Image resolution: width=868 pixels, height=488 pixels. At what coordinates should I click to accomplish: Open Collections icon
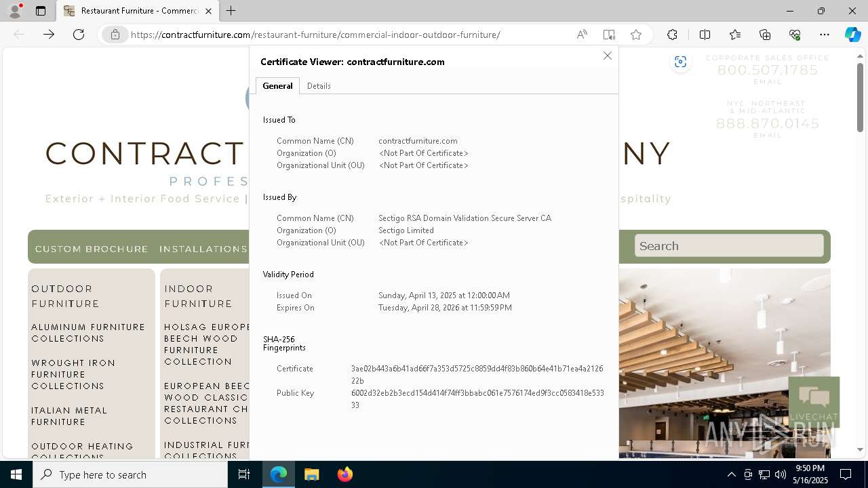tap(765, 35)
